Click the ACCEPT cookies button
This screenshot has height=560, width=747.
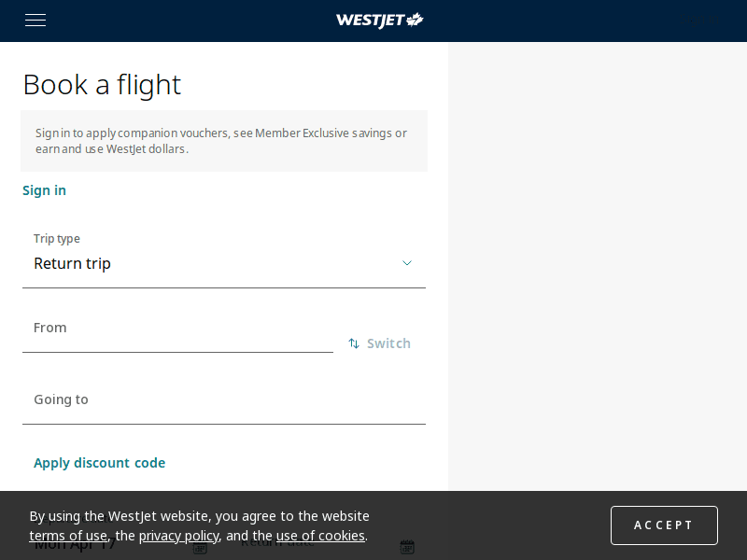(x=664, y=525)
